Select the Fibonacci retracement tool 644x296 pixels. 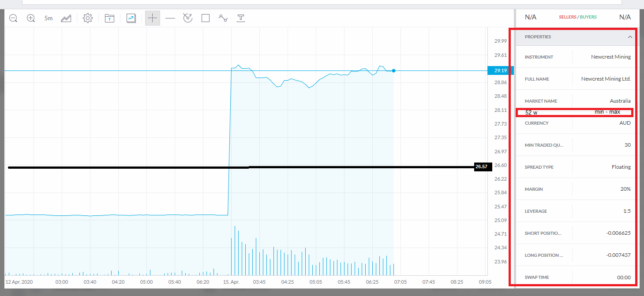[188, 18]
